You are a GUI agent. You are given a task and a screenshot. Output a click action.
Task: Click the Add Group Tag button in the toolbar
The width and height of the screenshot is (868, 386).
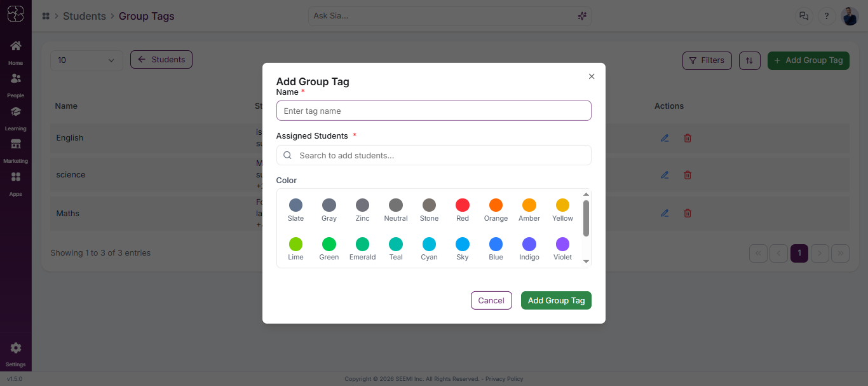pyautogui.click(x=808, y=60)
